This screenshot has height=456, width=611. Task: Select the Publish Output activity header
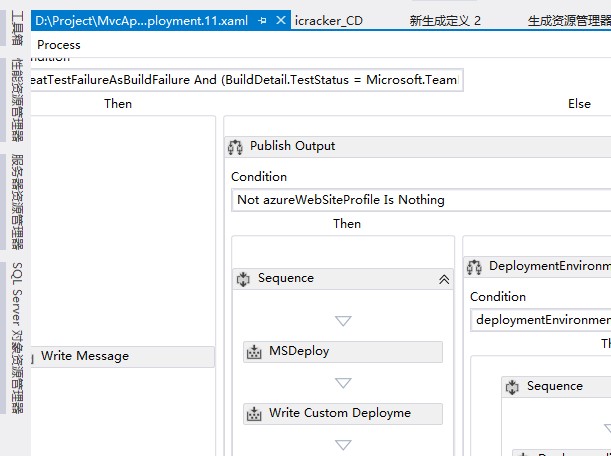[x=418, y=147]
